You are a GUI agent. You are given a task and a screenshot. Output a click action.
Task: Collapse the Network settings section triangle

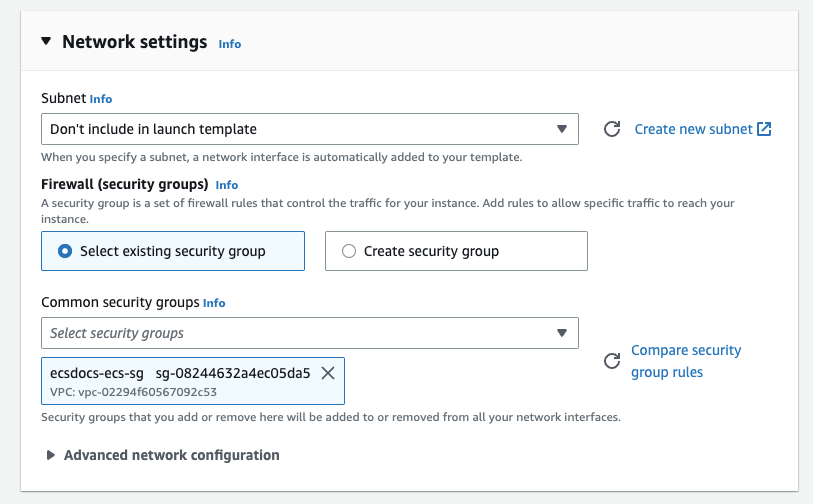coord(46,42)
